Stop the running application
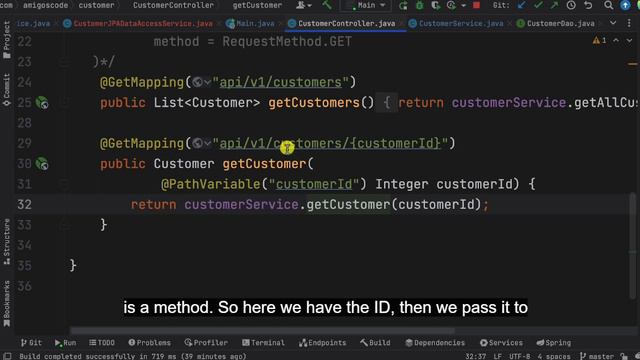The width and height of the screenshot is (640, 360). [476, 5]
